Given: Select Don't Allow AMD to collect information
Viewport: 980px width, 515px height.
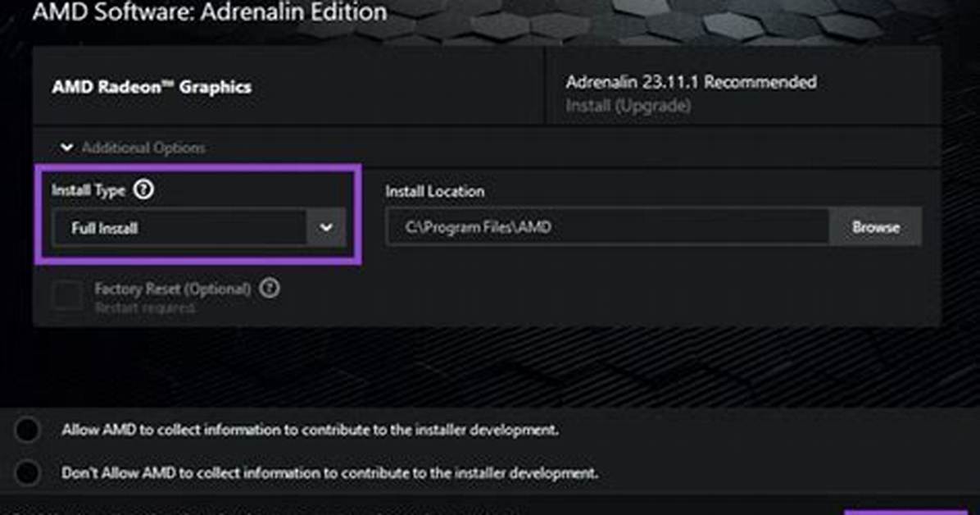Looking at the screenshot, I should [28, 472].
